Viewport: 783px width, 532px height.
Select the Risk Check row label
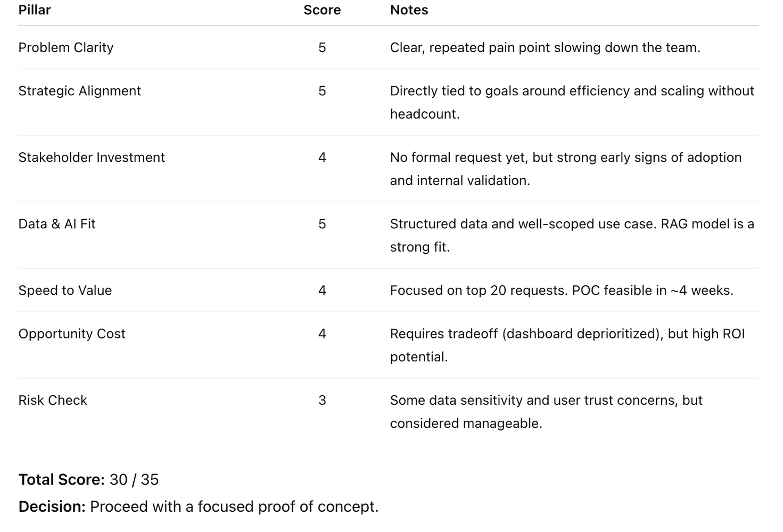pos(53,400)
